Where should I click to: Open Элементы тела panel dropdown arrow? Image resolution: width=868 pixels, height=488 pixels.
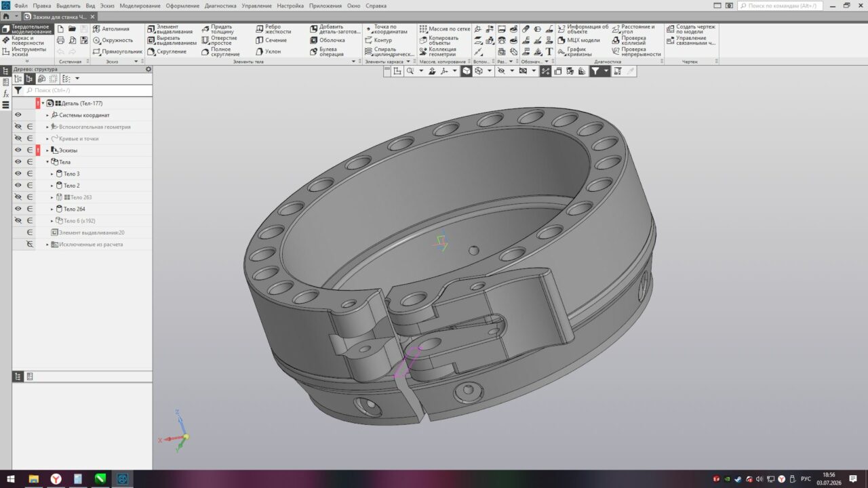click(x=353, y=62)
